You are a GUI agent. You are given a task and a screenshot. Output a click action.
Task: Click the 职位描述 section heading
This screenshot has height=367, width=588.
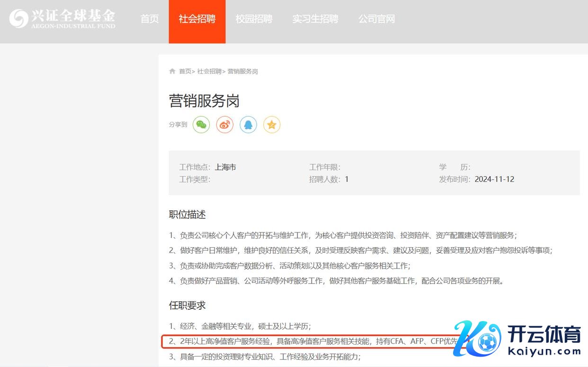coord(187,215)
